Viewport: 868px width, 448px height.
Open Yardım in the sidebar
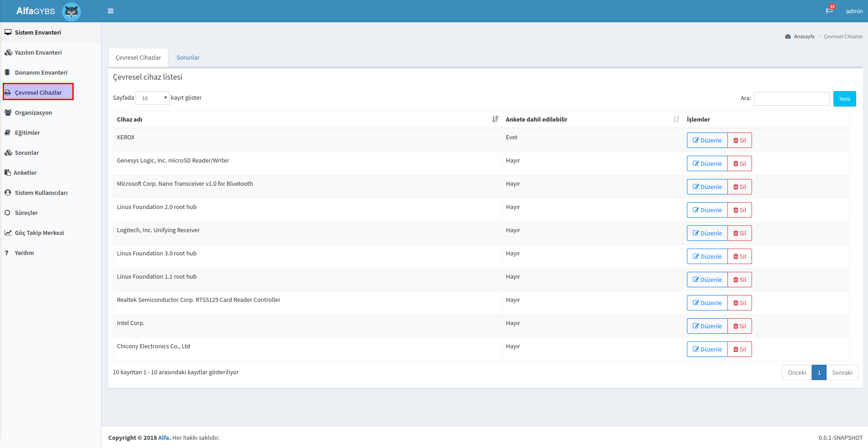coord(50,253)
